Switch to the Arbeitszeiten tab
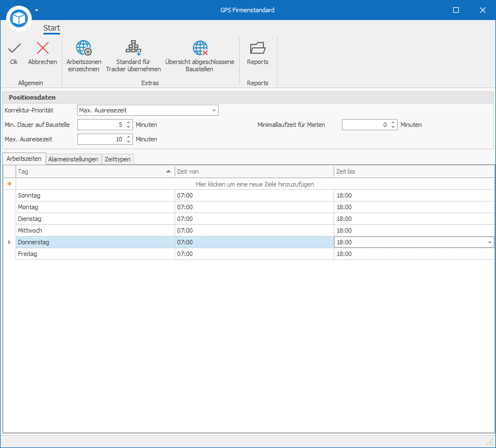 [x=24, y=159]
